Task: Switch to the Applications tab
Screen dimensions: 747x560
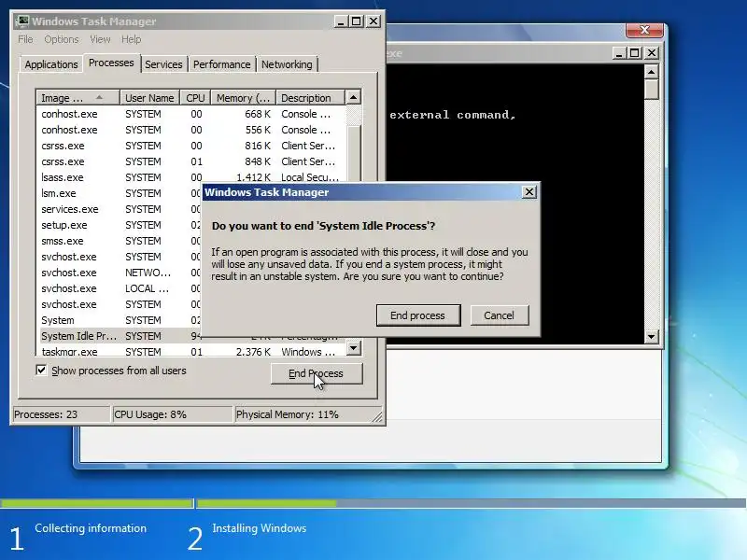Action: point(51,64)
